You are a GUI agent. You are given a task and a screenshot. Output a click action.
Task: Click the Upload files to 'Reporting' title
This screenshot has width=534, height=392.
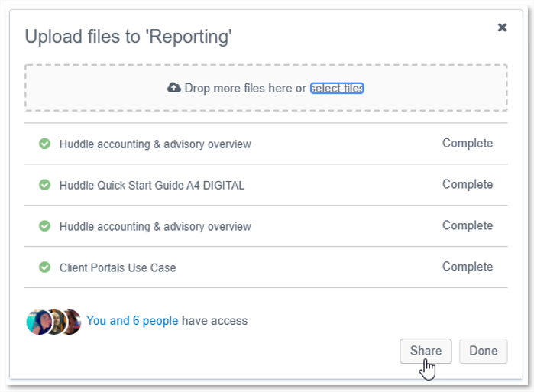(x=128, y=37)
